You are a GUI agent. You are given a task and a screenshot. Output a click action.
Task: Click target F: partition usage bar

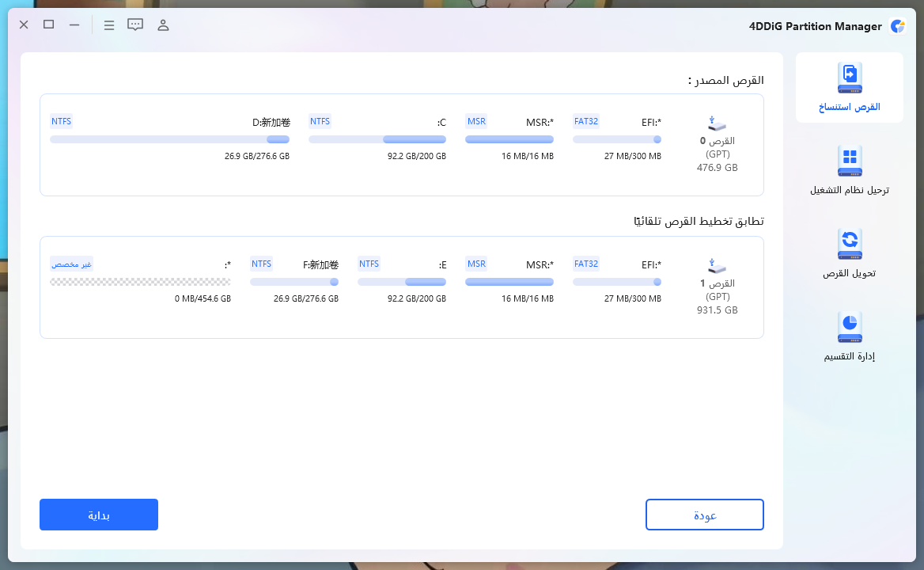[x=294, y=283]
